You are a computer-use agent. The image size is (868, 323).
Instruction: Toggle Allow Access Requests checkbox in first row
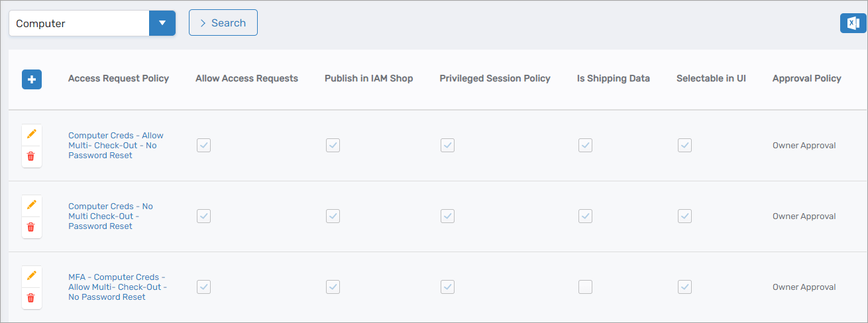click(x=203, y=146)
